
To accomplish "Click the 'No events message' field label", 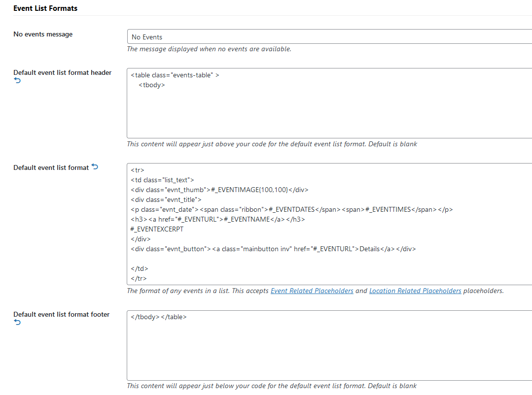I will click(x=43, y=34).
